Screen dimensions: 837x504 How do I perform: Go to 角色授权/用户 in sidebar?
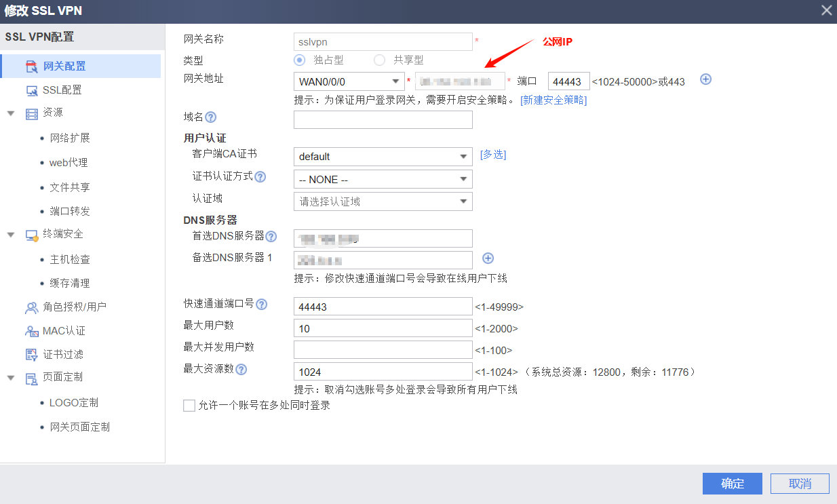pos(74,307)
